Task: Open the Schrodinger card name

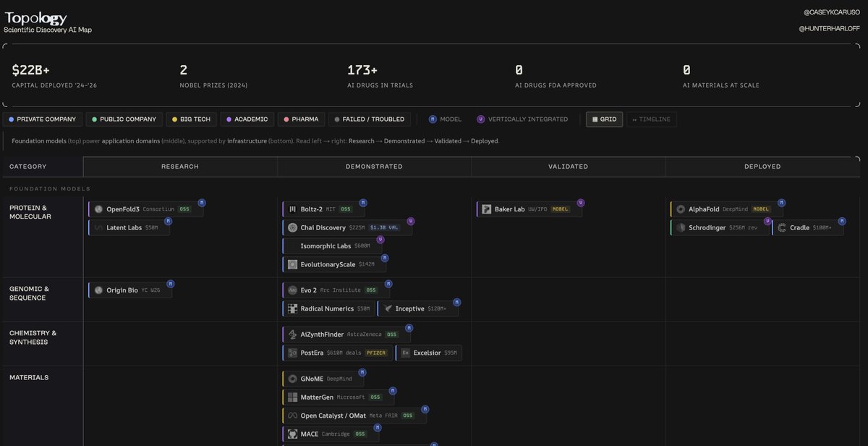Action: click(x=707, y=227)
